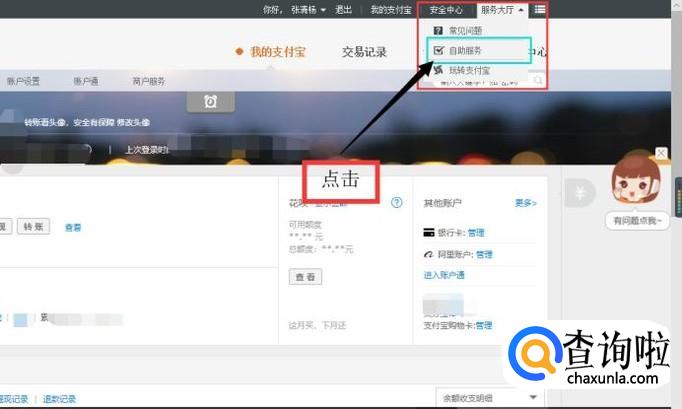Click the checkbox icon beside 自助服务

click(439, 50)
